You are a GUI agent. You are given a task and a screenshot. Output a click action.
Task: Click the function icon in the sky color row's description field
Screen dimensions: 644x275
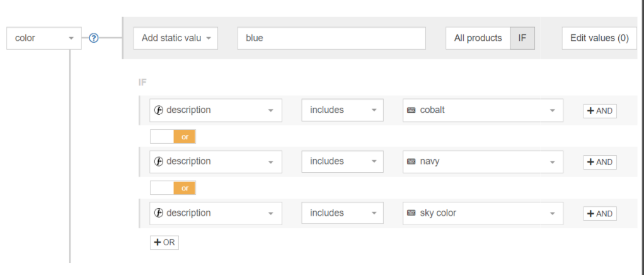(159, 213)
